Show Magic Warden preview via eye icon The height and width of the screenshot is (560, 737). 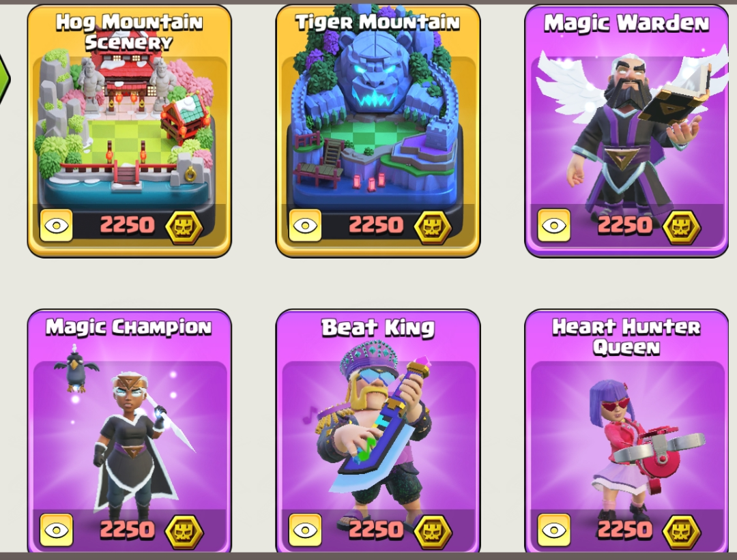click(553, 226)
